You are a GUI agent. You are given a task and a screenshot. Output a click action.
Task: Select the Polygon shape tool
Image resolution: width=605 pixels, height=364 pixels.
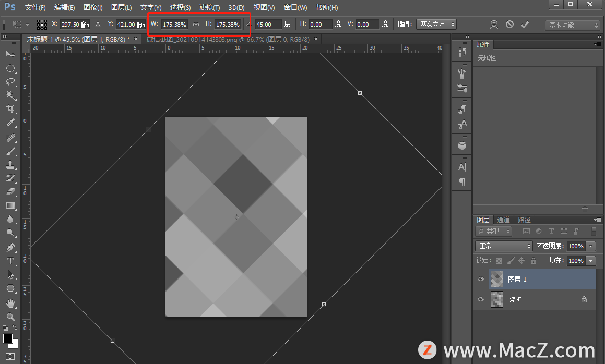(x=10, y=288)
